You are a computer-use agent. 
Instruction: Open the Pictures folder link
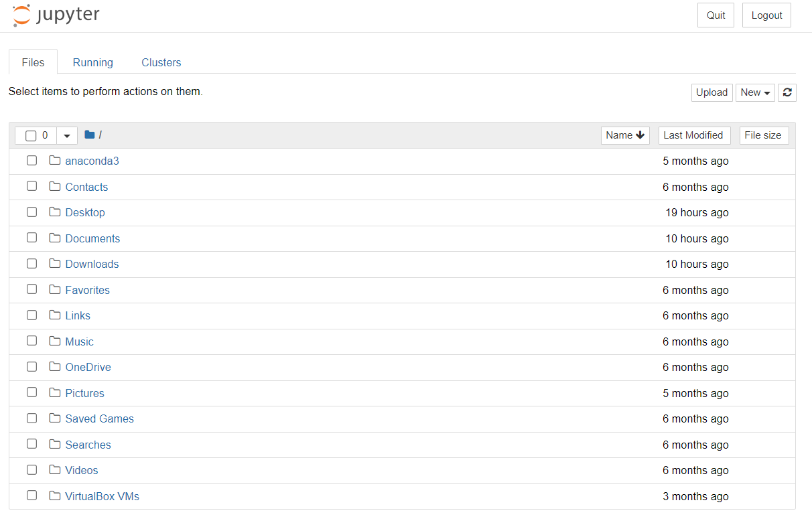tap(84, 393)
